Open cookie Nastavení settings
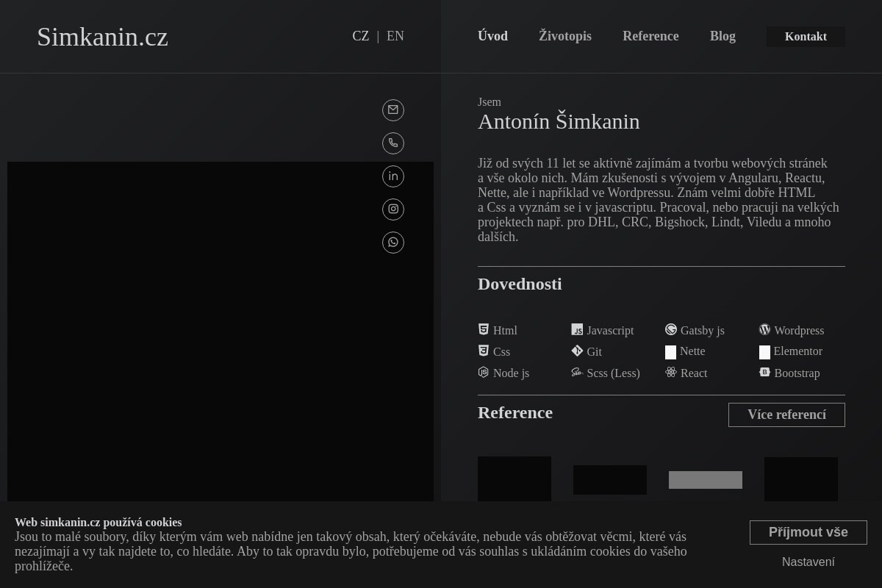 point(808,562)
